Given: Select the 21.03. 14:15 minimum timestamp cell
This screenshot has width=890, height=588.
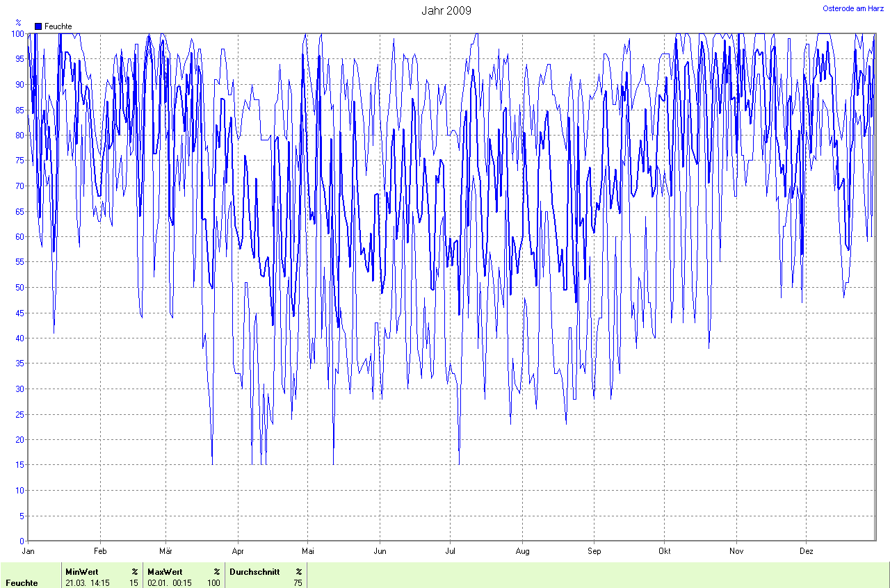Looking at the screenshot, I should (87, 583).
